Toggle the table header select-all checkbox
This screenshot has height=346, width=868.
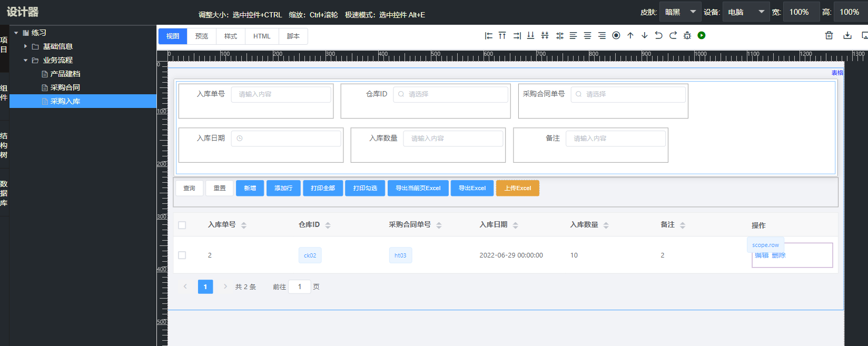click(x=182, y=225)
